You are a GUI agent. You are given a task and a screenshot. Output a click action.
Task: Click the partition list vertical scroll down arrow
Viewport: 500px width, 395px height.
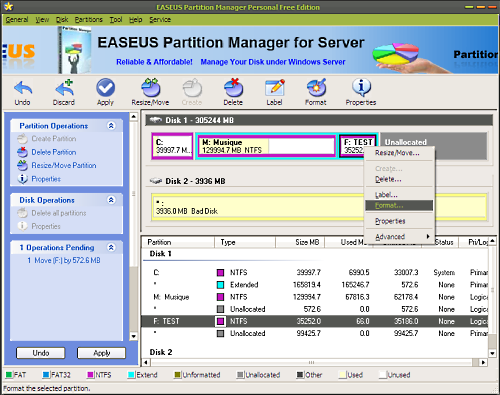click(492, 353)
